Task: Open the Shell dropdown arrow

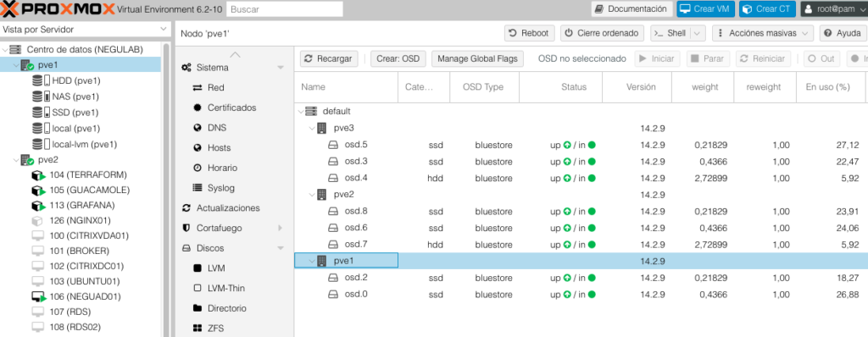Action: click(698, 33)
